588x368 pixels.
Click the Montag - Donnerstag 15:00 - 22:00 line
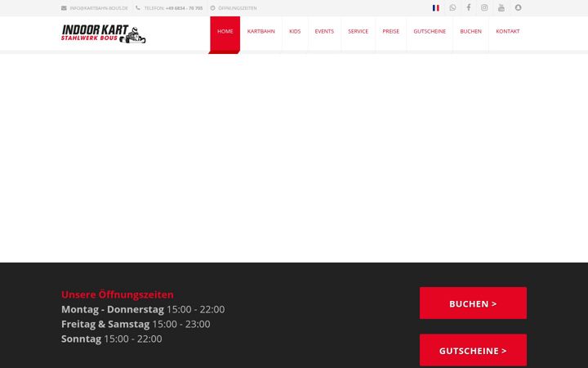point(143,309)
